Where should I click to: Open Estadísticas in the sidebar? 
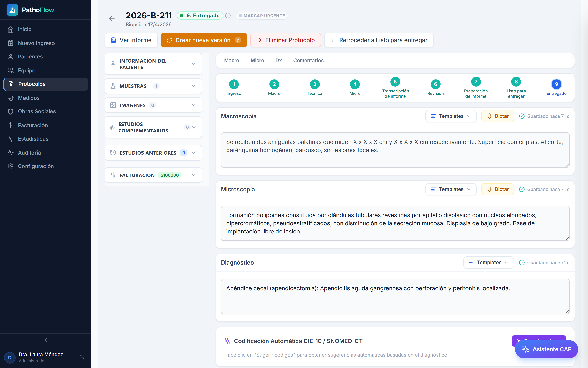[46, 139]
